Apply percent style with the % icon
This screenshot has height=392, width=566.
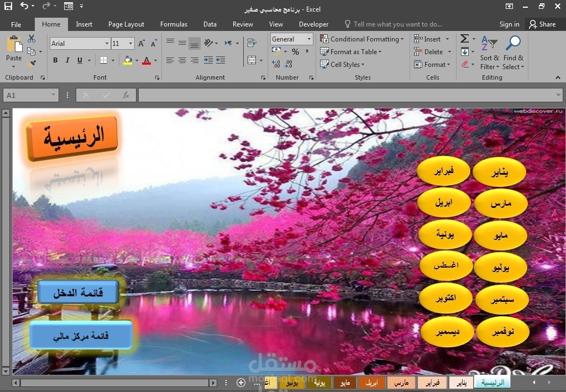(295, 51)
